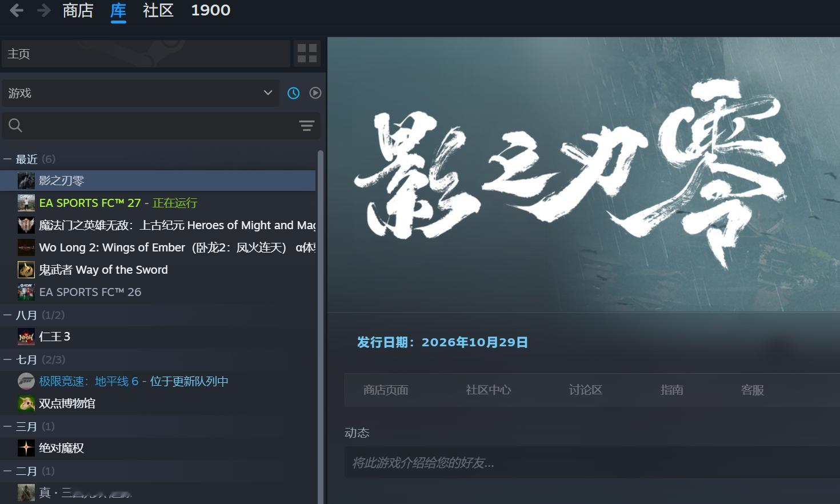Go forward with the right arrow
The width and height of the screenshot is (840, 504).
pyautogui.click(x=44, y=10)
